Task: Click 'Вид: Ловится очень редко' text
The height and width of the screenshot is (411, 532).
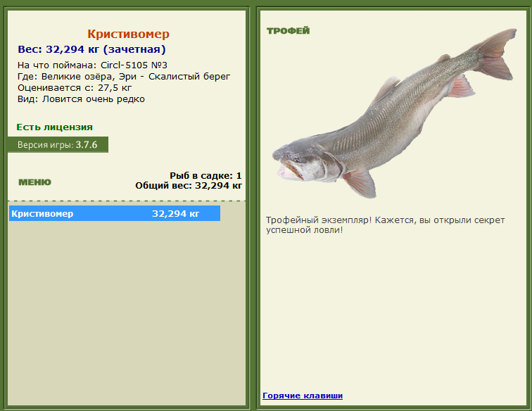Action: click(x=81, y=99)
